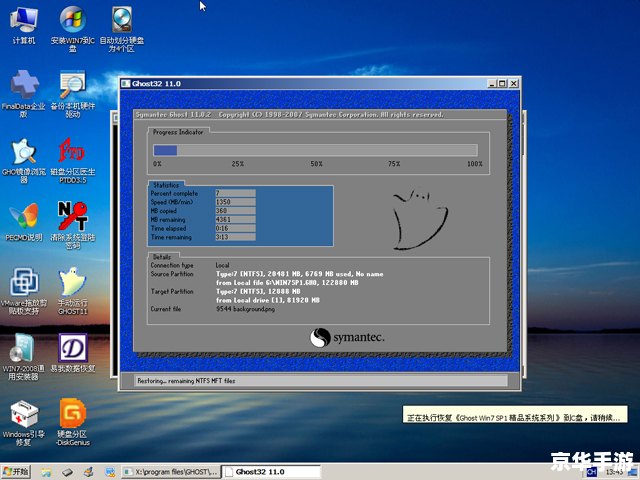This screenshot has height=480, width=640.
Task: Activate the Ghost32 11.0 taskbar button
Action: (x=270, y=472)
